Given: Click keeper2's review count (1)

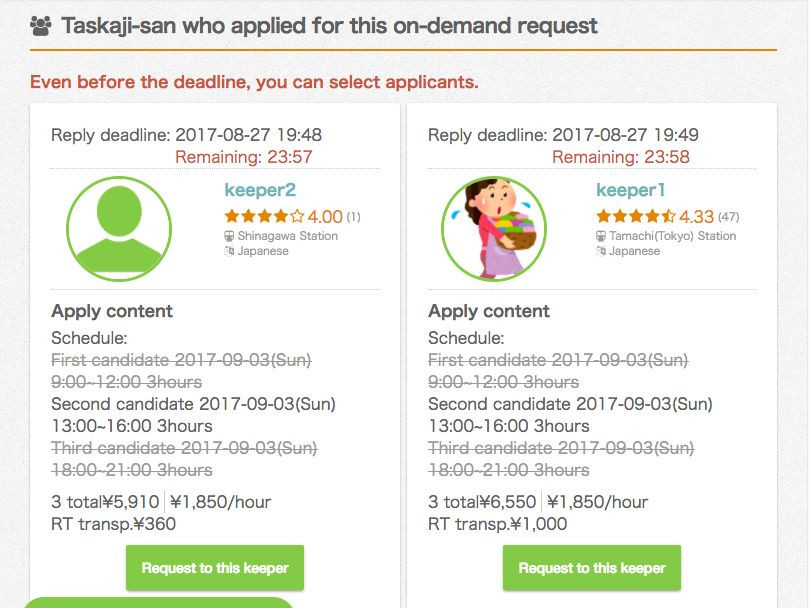Looking at the screenshot, I should click(353, 217).
